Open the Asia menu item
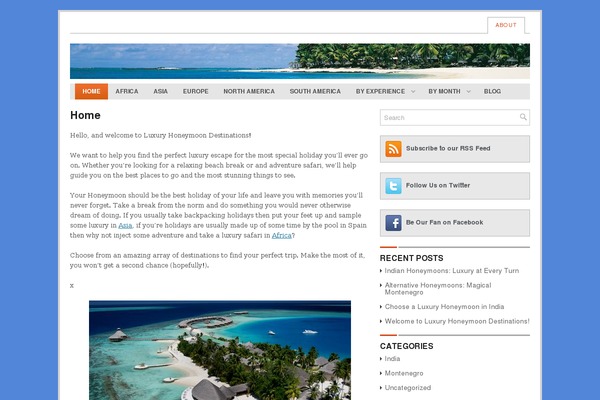The image size is (600, 400). pyautogui.click(x=160, y=91)
